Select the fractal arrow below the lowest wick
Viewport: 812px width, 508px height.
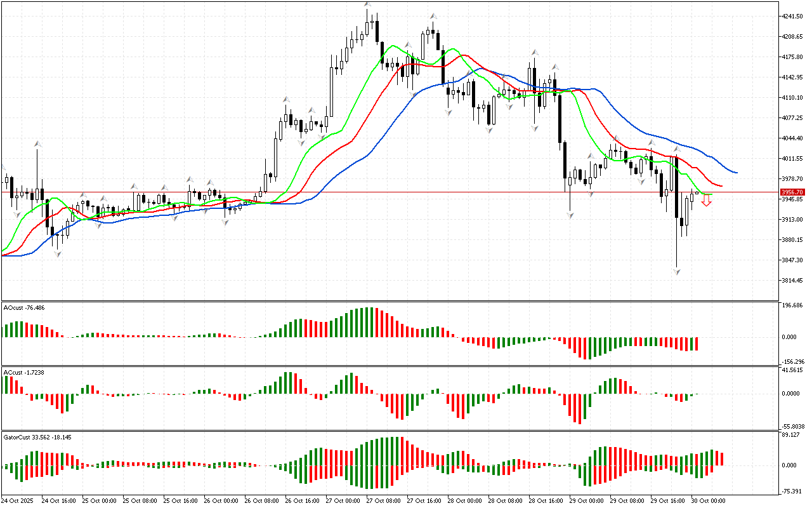[x=677, y=272]
